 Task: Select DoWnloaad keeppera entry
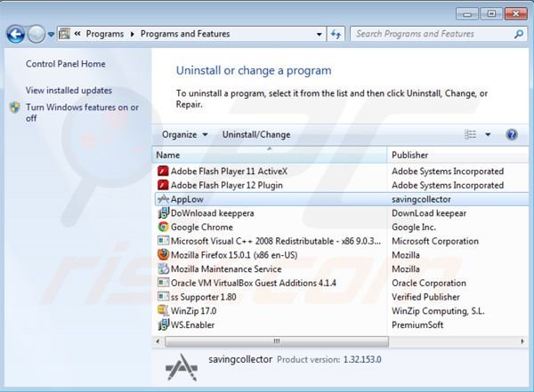(212, 213)
